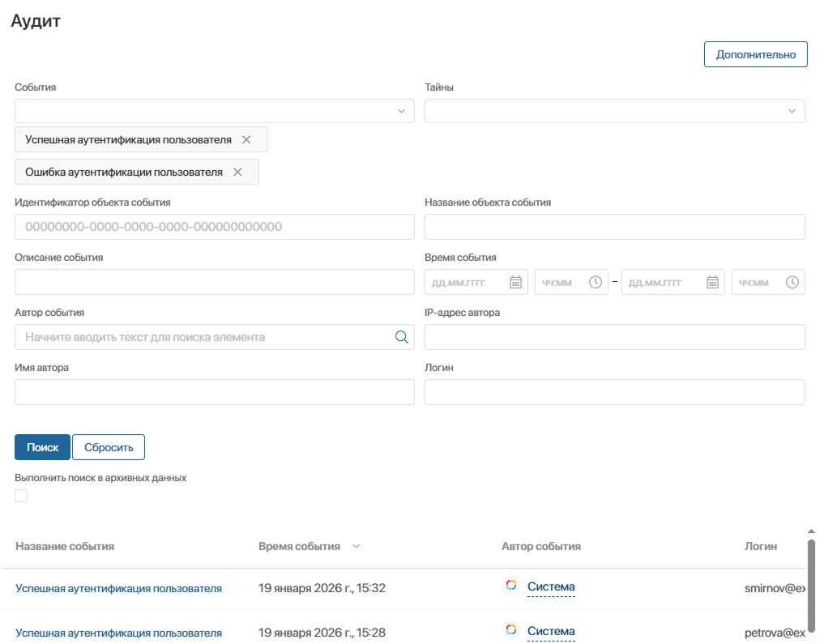Remove the 'Ошибка аутентификации пользователя' filter tag

pyautogui.click(x=237, y=173)
